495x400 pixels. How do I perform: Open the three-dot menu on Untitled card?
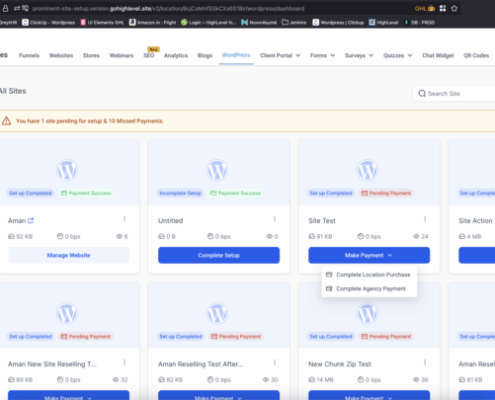click(x=275, y=219)
